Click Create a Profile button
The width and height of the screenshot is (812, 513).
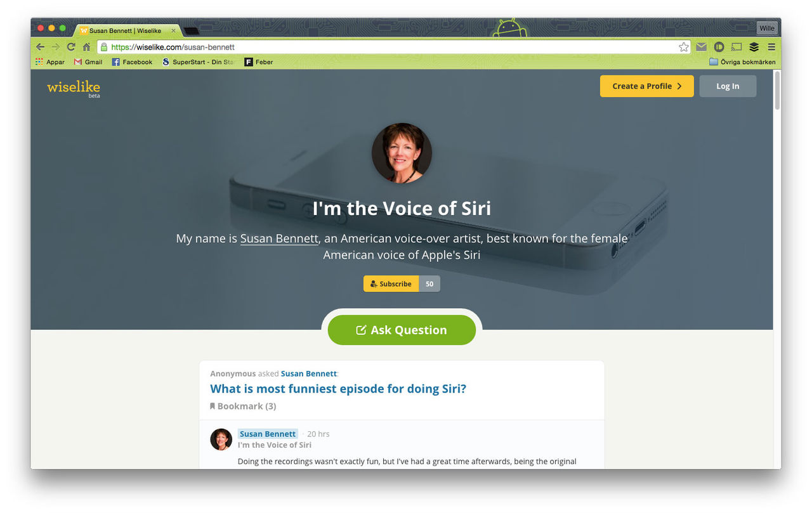(x=646, y=86)
